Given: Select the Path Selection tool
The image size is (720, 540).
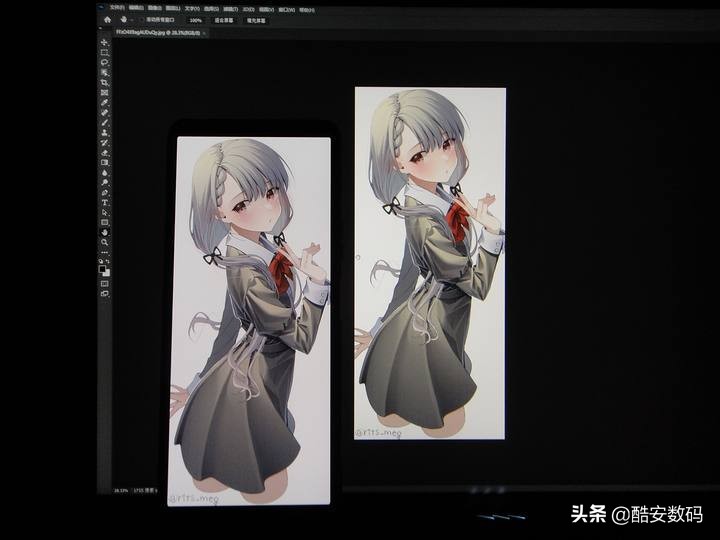Looking at the screenshot, I should pos(104,213).
